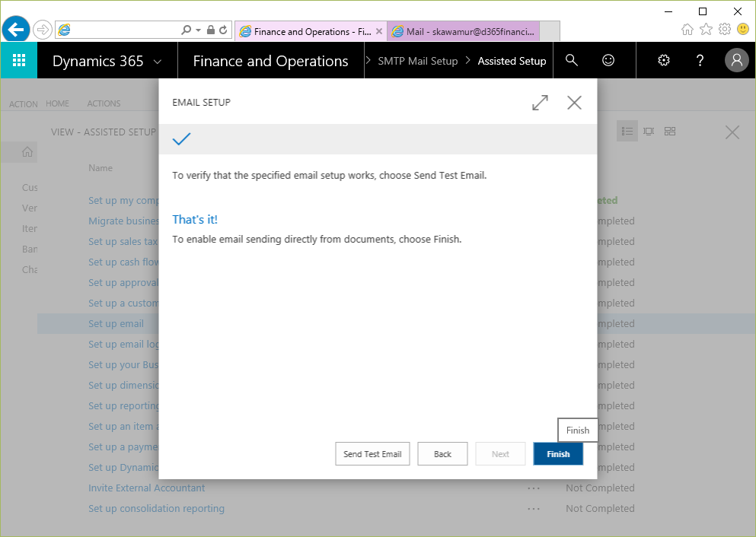
Task: Open more options for Invite External Accountant
Action: coord(534,488)
